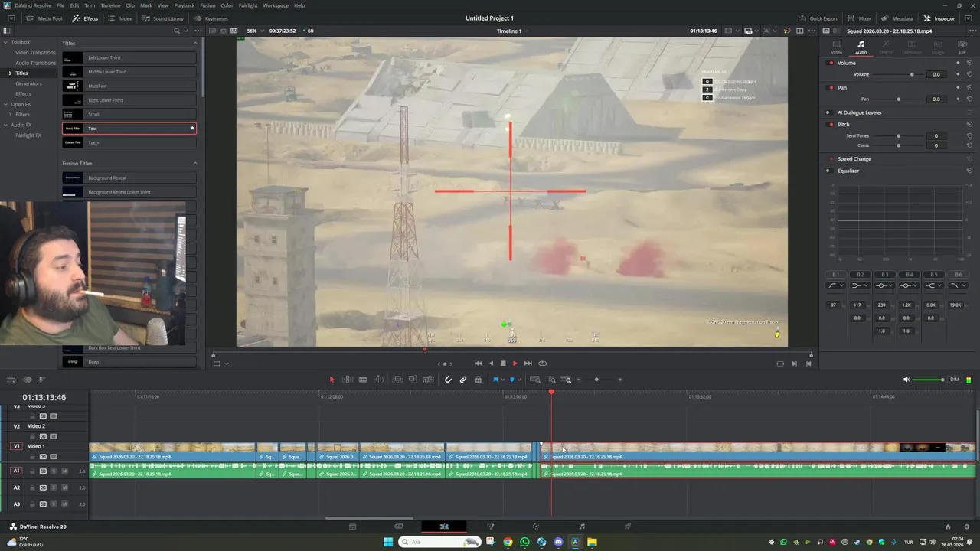The image size is (980, 551).
Task: Open the Sound Library panel
Action: coord(164,18)
